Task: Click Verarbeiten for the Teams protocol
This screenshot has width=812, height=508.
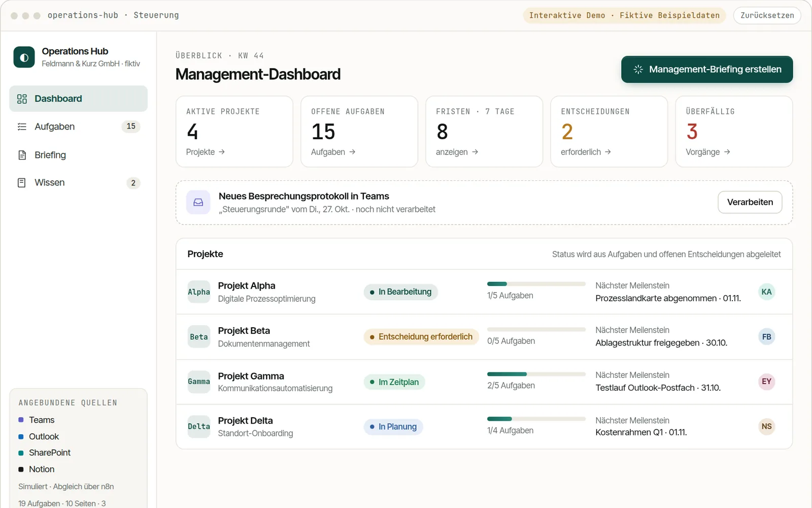Action: pos(750,202)
